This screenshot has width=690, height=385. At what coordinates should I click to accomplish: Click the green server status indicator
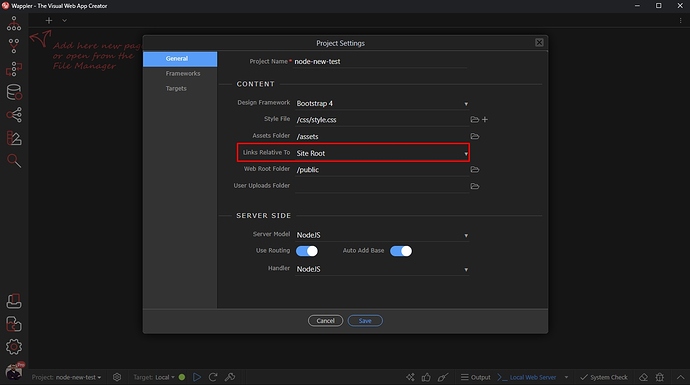pyautogui.click(x=182, y=377)
